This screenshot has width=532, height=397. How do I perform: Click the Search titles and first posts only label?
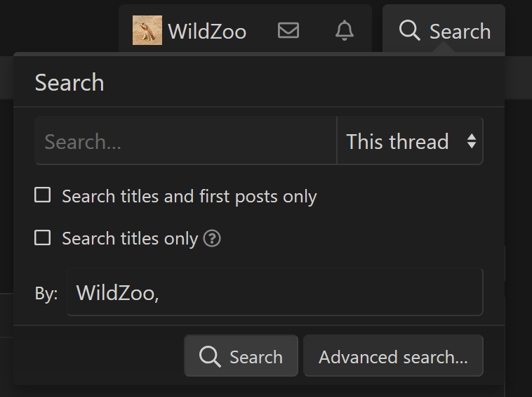click(189, 197)
